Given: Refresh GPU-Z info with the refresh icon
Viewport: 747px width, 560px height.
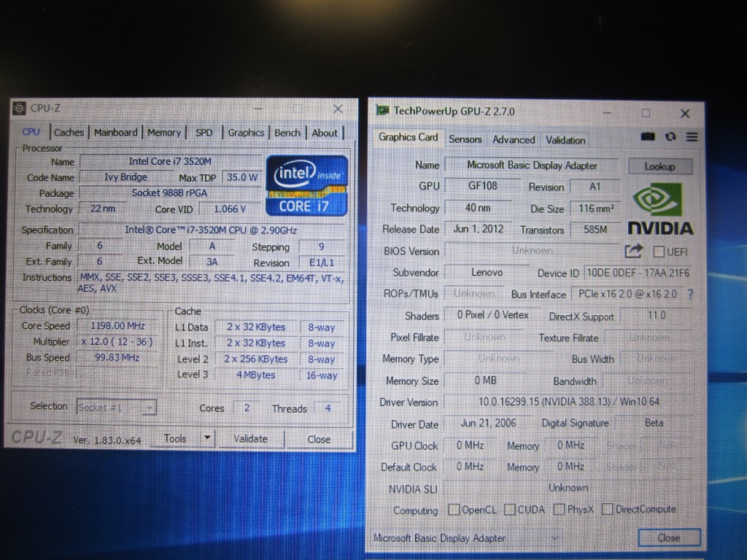Looking at the screenshot, I should (670, 136).
